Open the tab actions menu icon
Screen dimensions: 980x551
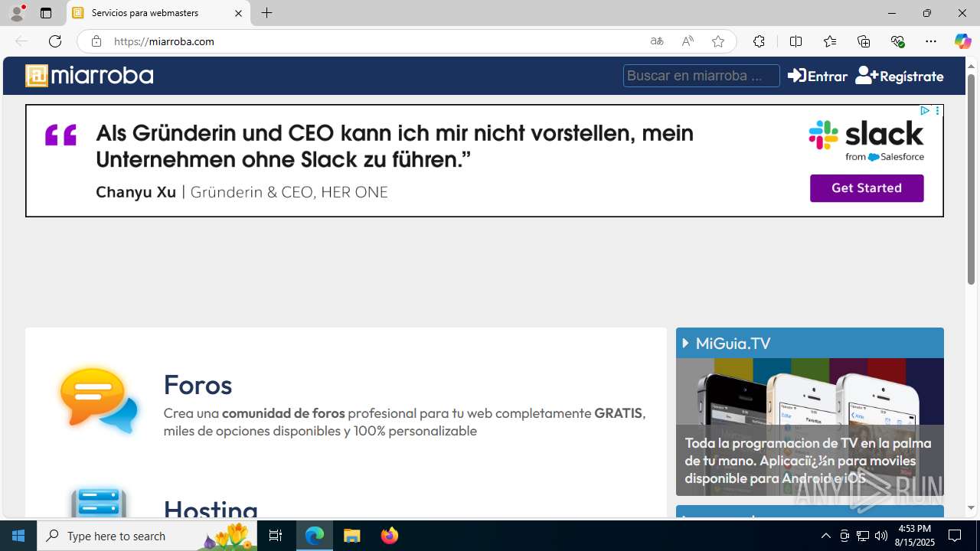(x=46, y=13)
